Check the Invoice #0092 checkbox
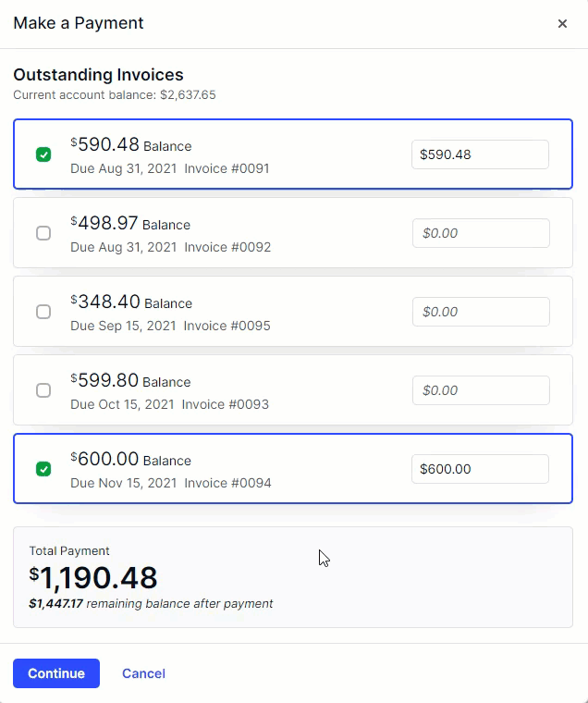The image size is (588, 703). click(x=43, y=233)
